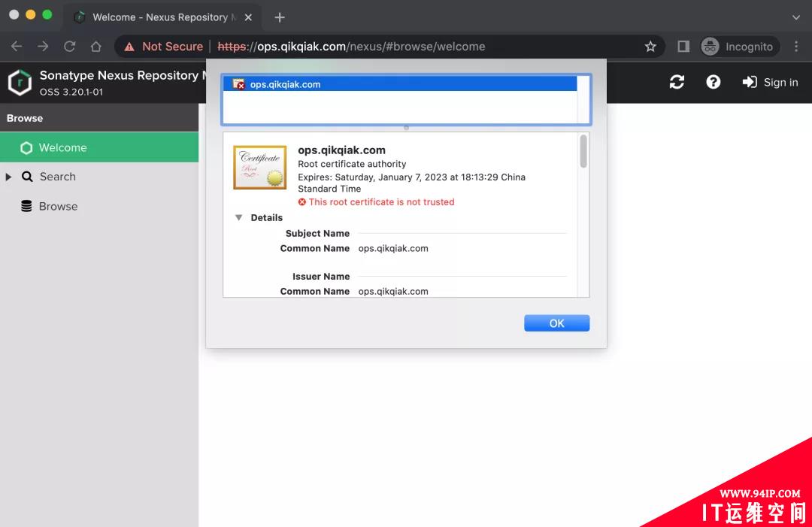The width and height of the screenshot is (812, 527).
Task: Click the Incognito profile icon
Action: tap(710, 47)
